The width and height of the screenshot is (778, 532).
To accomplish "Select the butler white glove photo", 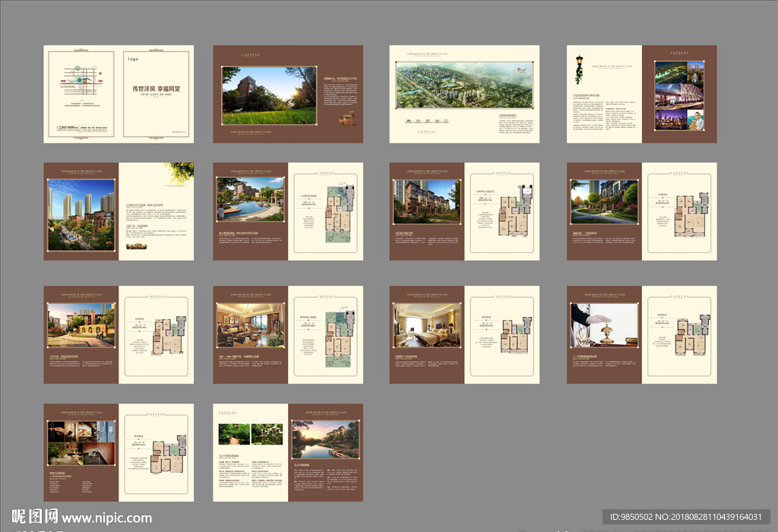I will [604, 325].
